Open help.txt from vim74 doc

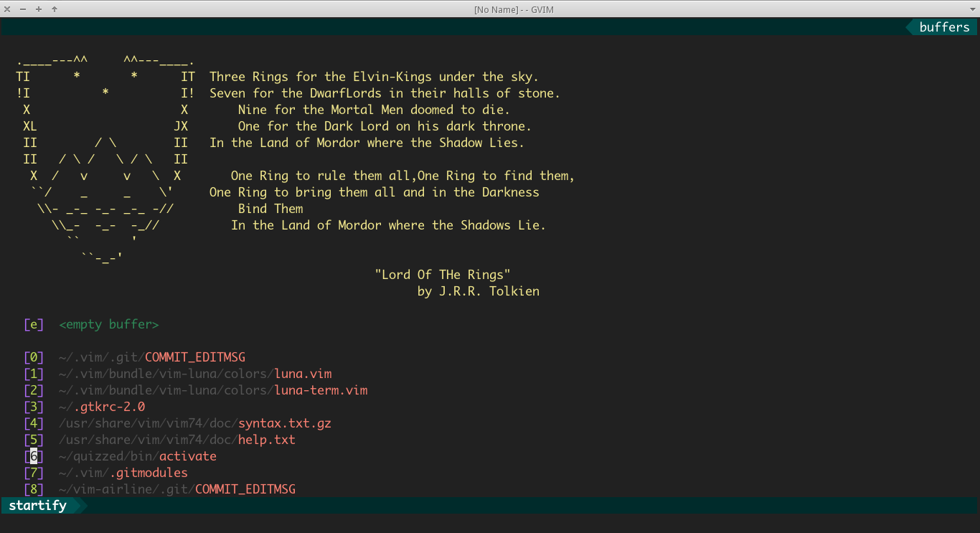click(x=177, y=440)
